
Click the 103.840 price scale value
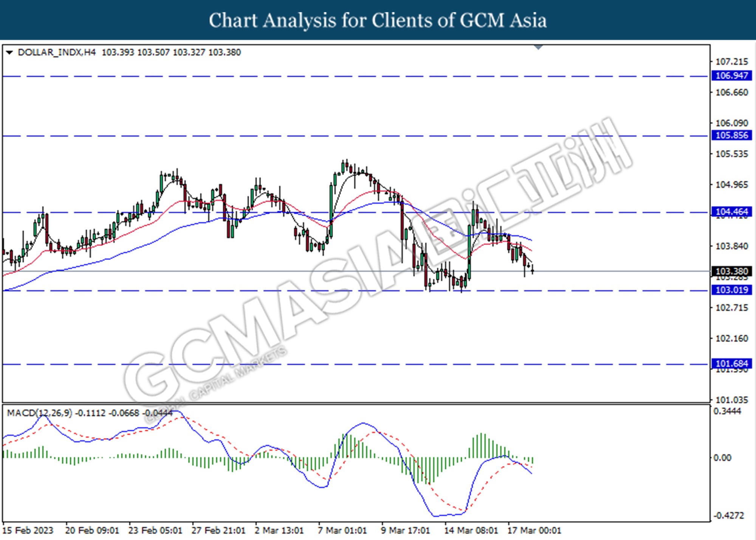(732, 246)
